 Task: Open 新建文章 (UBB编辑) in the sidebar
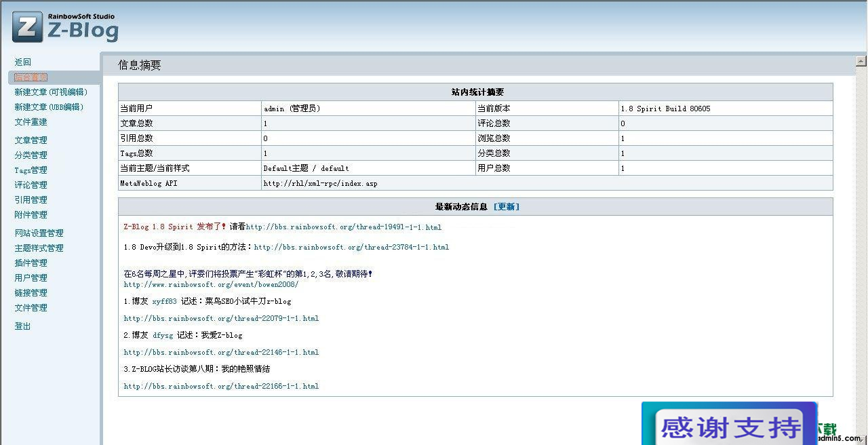[x=49, y=107]
